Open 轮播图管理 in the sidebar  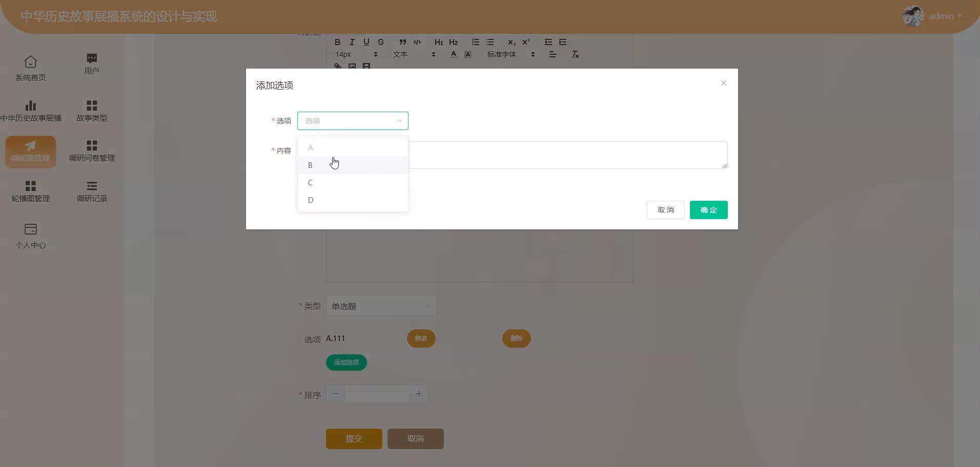pos(31,192)
